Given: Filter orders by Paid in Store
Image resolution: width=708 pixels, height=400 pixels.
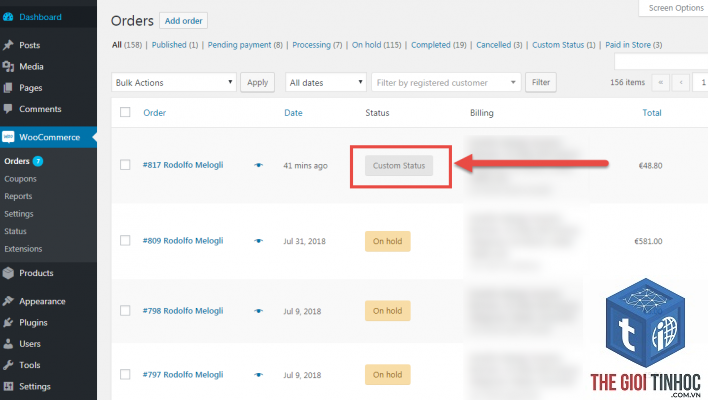Looking at the screenshot, I should click(628, 45).
